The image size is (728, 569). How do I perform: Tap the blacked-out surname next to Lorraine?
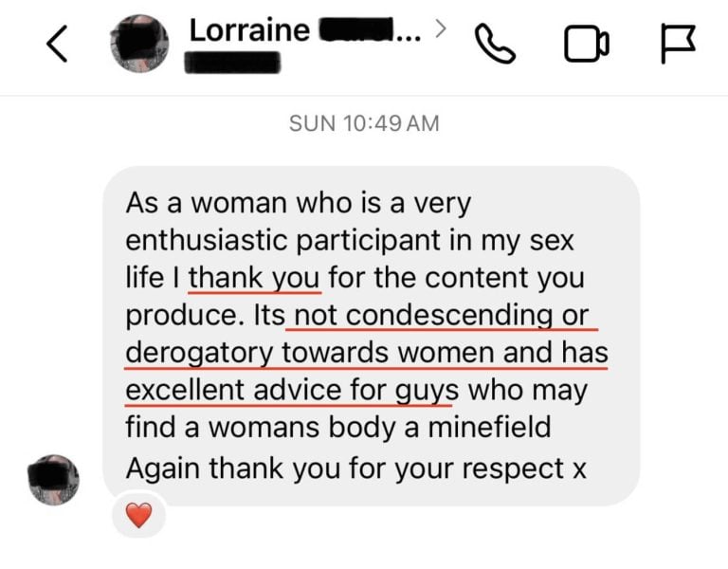click(355, 30)
